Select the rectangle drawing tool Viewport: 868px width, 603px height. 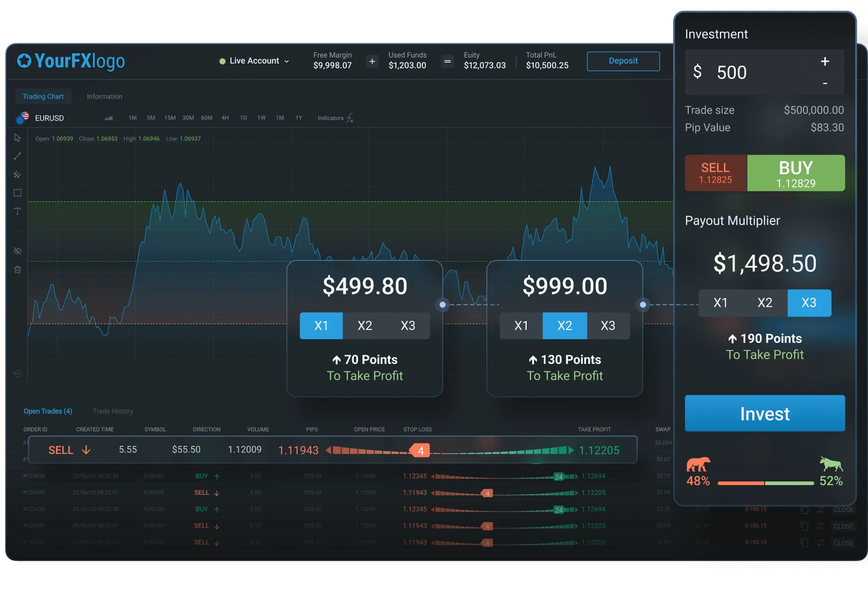(x=17, y=193)
